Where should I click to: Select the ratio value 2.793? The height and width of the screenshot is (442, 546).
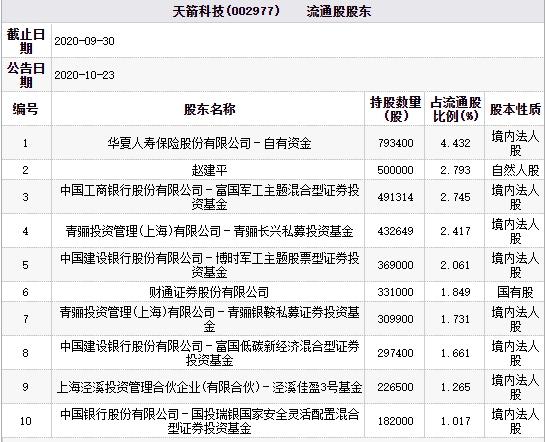455,170
